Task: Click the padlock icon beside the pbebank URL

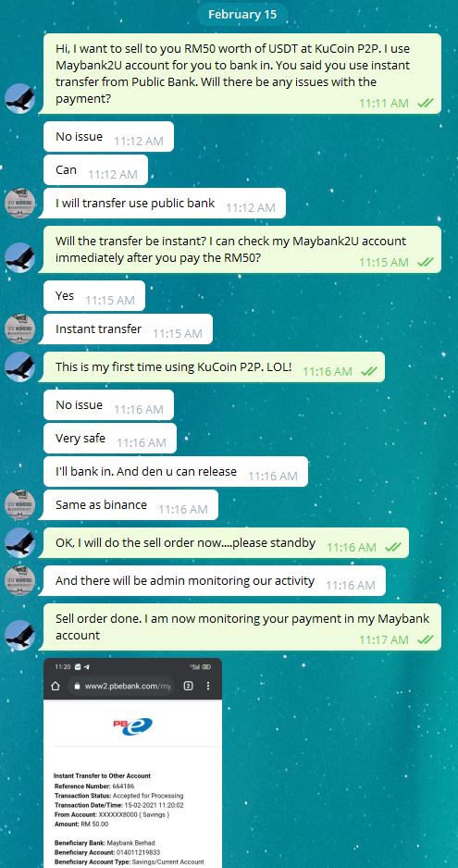Action: coord(77,686)
